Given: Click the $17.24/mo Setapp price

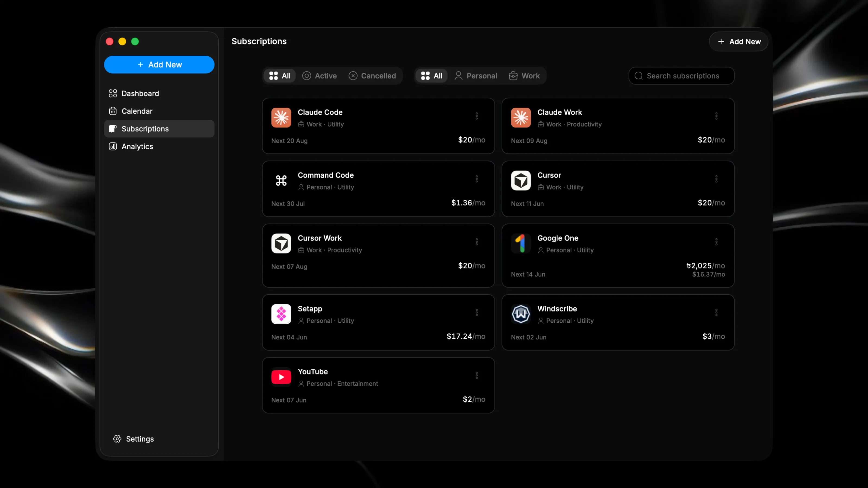Looking at the screenshot, I should [466, 336].
